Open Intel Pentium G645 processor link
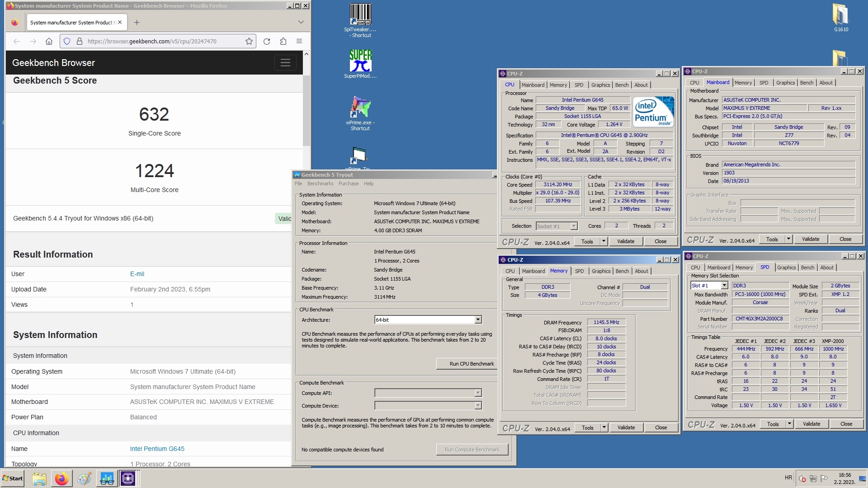This screenshot has width=868, height=488. (157, 449)
